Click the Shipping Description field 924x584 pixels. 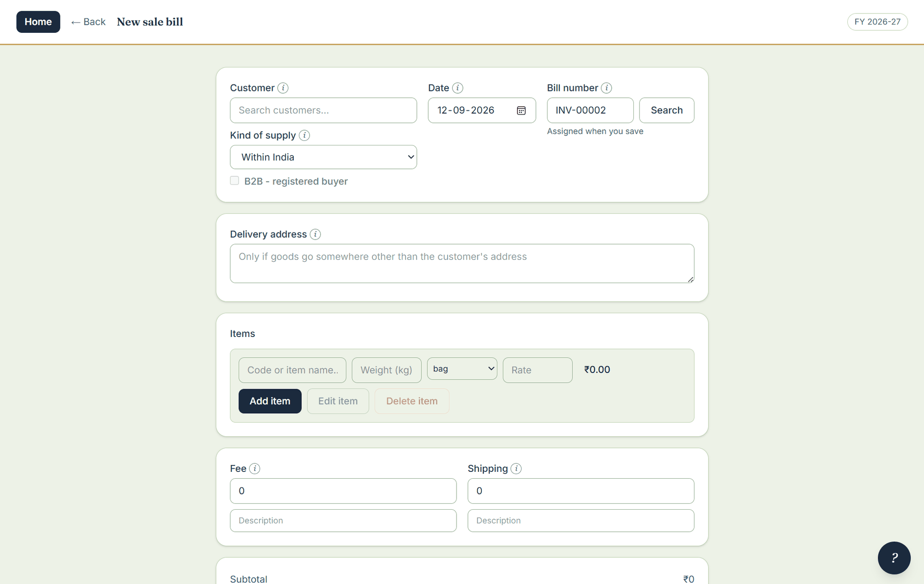coord(581,521)
